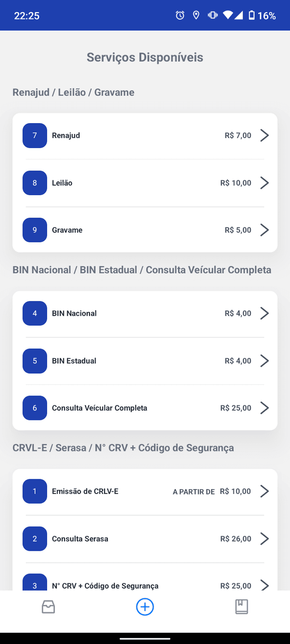The height and width of the screenshot is (644, 290).
Task: Open the saved records book icon
Action: click(242, 607)
